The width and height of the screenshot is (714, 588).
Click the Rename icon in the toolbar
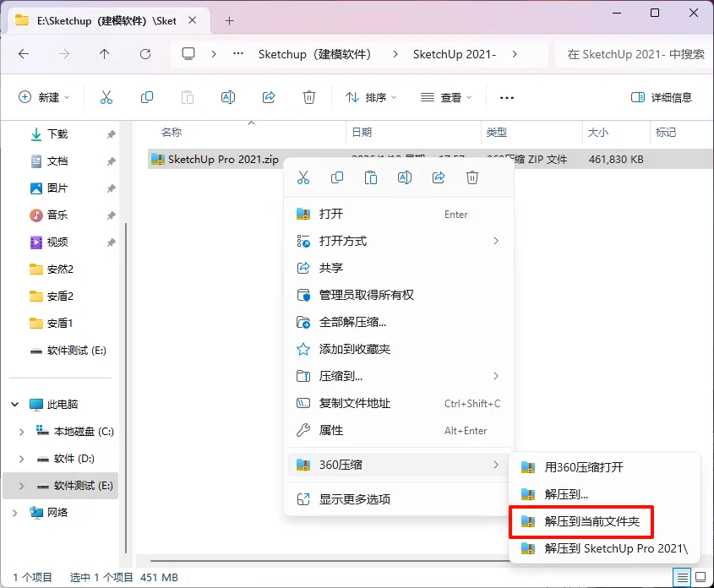(228, 97)
